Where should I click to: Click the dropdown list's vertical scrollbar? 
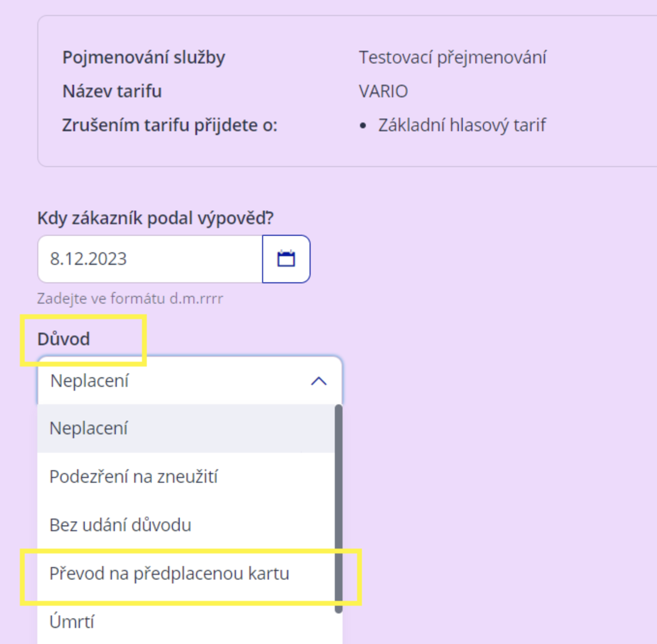(338, 508)
